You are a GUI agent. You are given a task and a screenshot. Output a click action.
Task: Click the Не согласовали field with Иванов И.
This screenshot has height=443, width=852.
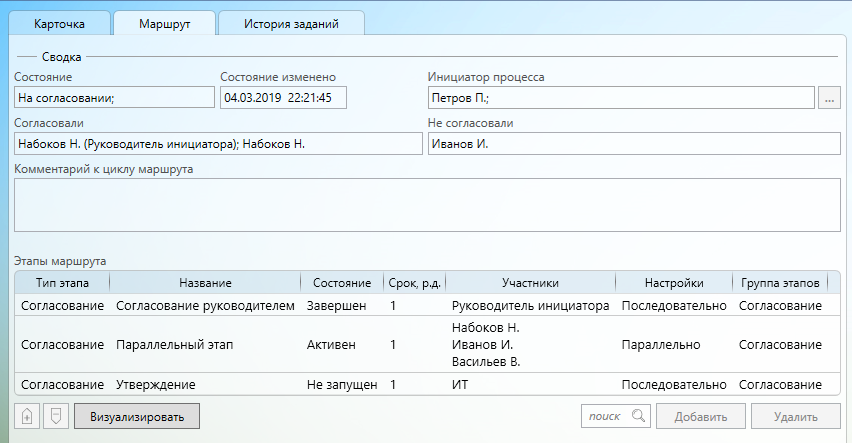632,144
